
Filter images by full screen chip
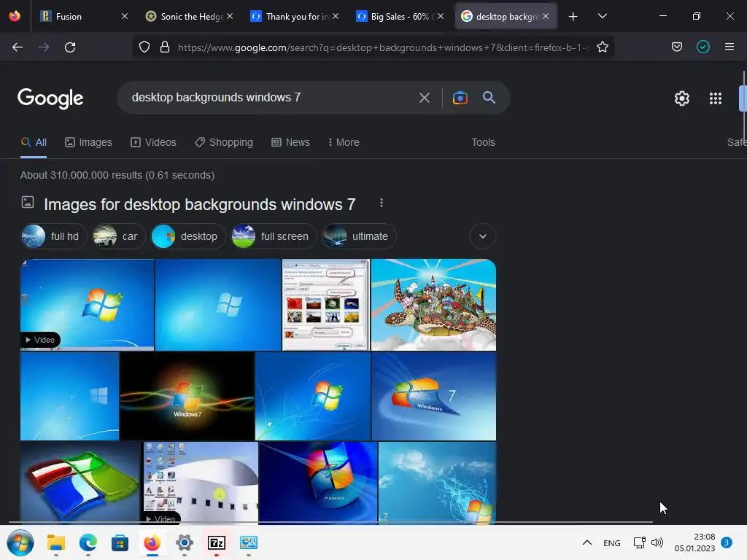tap(274, 236)
